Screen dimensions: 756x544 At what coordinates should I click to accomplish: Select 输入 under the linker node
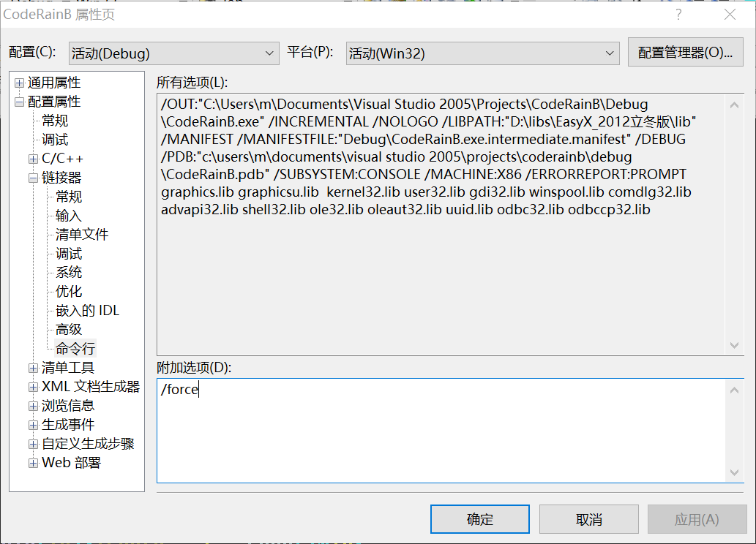(69, 216)
